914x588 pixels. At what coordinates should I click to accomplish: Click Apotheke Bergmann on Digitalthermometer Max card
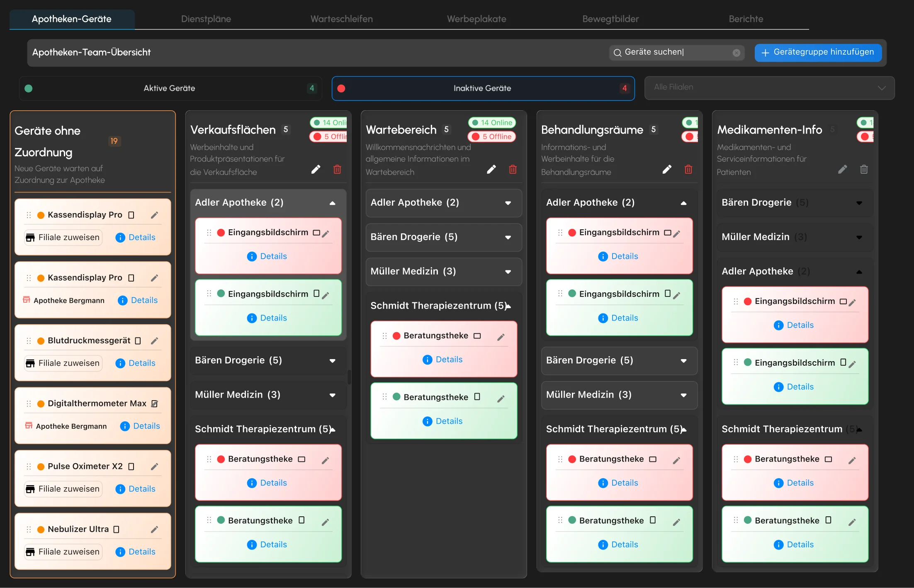click(66, 426)
